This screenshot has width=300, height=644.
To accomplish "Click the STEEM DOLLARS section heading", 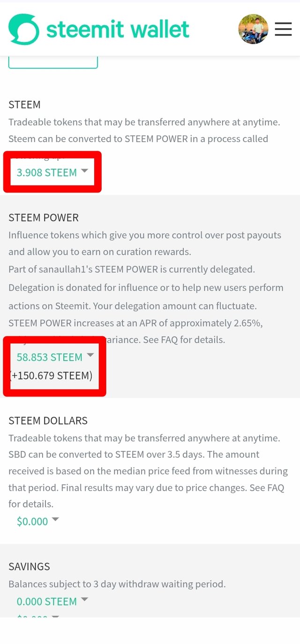I will (48, 421).
